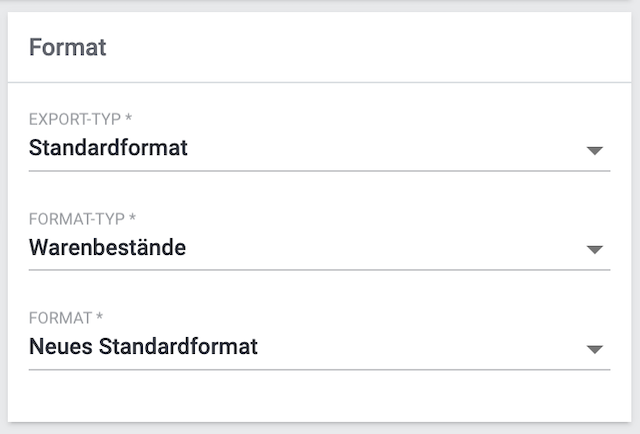The height and width of the screenshot is (434, 640).
Task: Click the Format section heading
Action: click(67, 47)
